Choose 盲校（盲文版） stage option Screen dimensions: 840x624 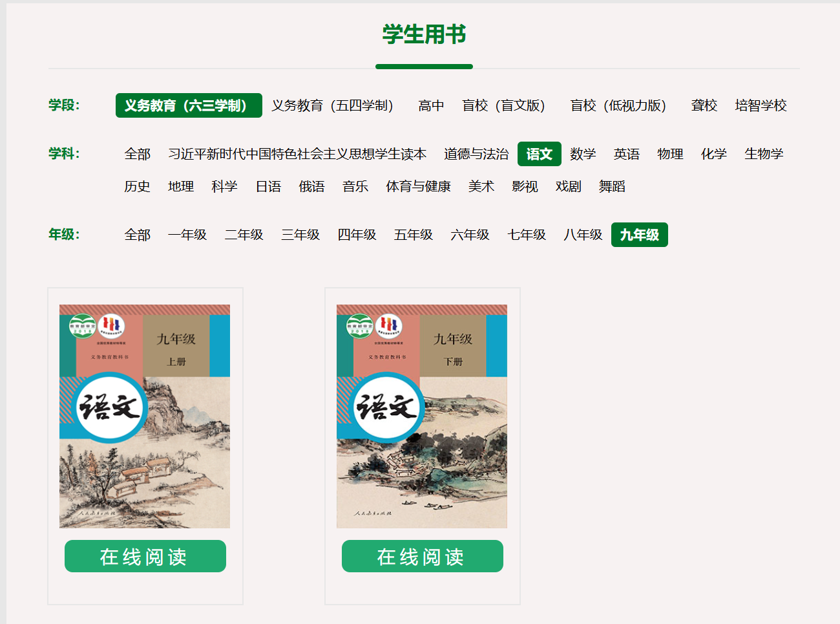pyautogui.click(x=503, y=105)
